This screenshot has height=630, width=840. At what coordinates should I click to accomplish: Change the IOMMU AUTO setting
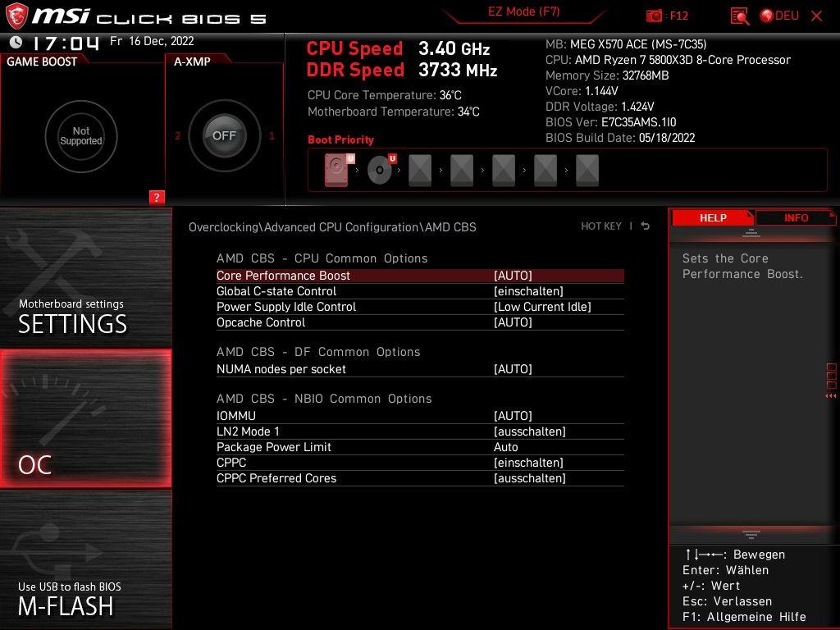click(513, 415)
